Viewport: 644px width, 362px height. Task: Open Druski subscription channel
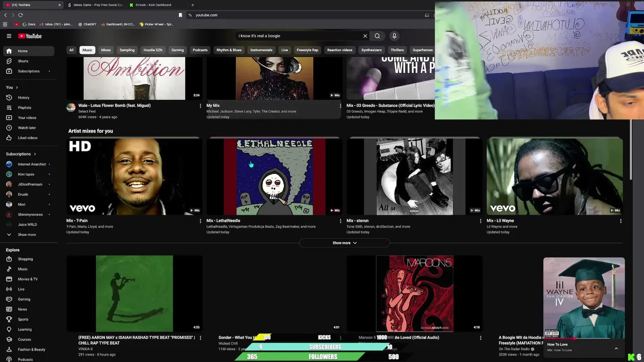click(x=29, y=194)
